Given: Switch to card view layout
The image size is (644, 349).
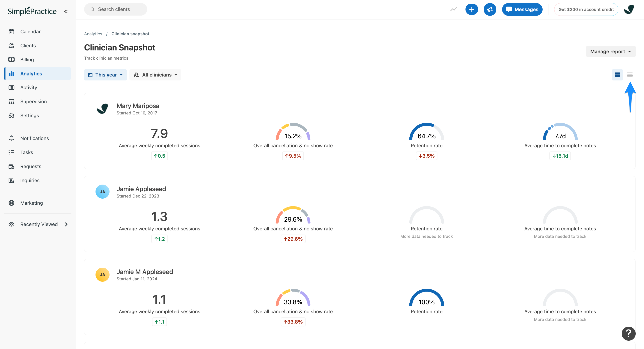Looking at the screenshot, I should coord(617,75).
